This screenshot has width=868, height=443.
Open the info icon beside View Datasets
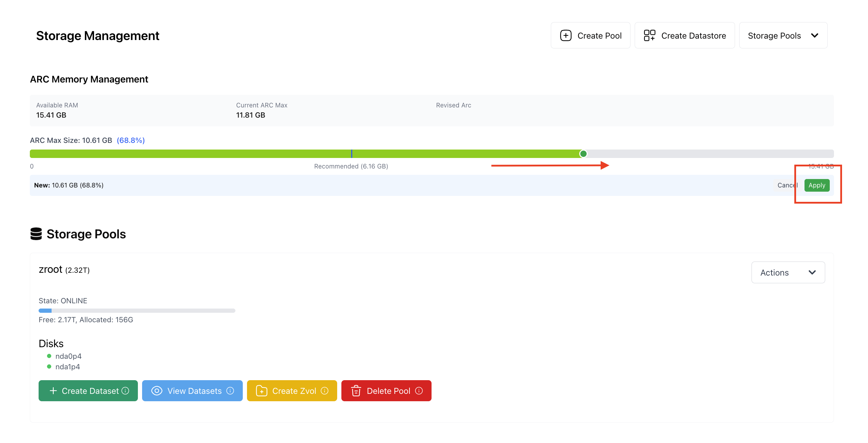pyautogui.click(x=230, y=391)
